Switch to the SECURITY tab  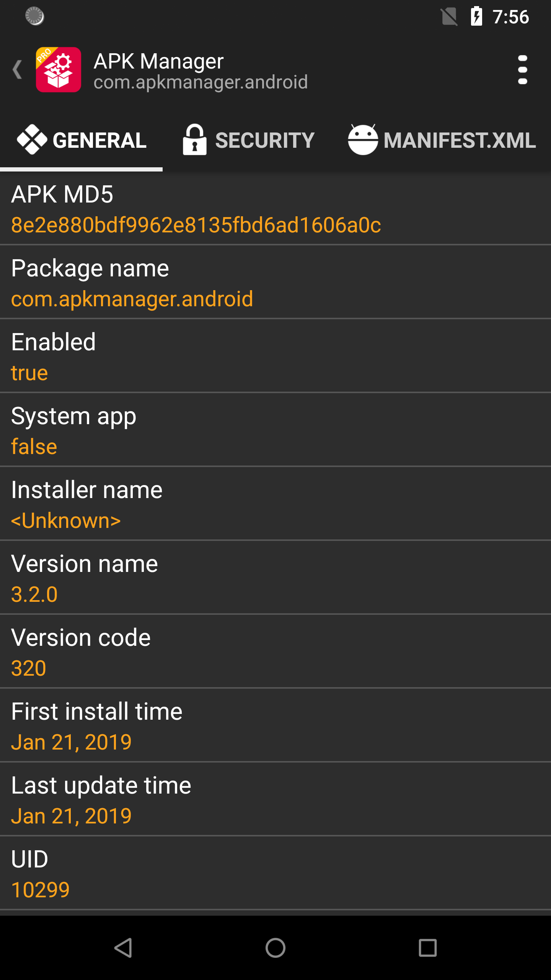point(265,140)
